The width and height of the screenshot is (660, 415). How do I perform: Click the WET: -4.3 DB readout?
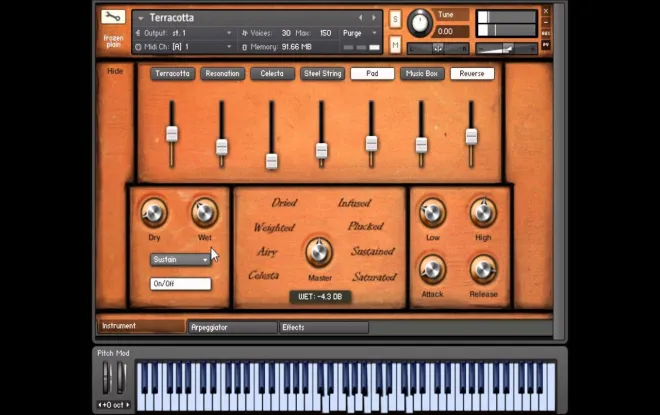point(320,297)
